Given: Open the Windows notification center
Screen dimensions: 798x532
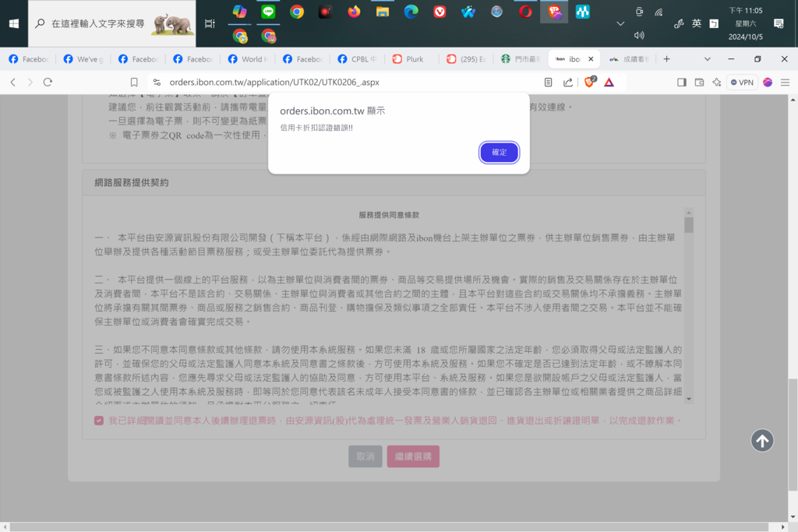Looking at the screenshot, I should (779, 23).
